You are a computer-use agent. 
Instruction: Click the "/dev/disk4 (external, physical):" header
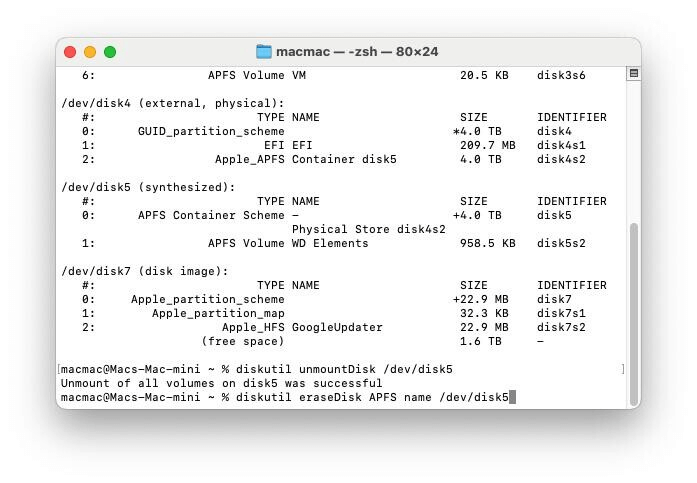(173, 103)
